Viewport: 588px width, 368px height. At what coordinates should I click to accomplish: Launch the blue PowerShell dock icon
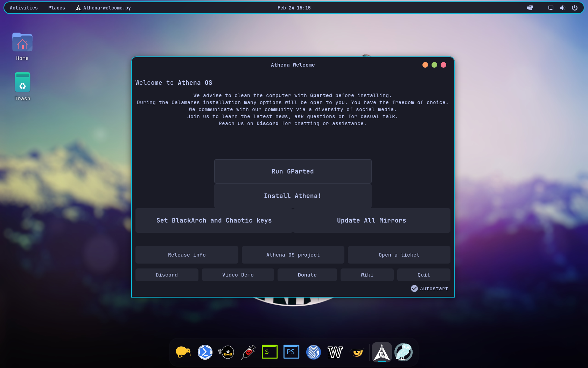coord(205,352)
